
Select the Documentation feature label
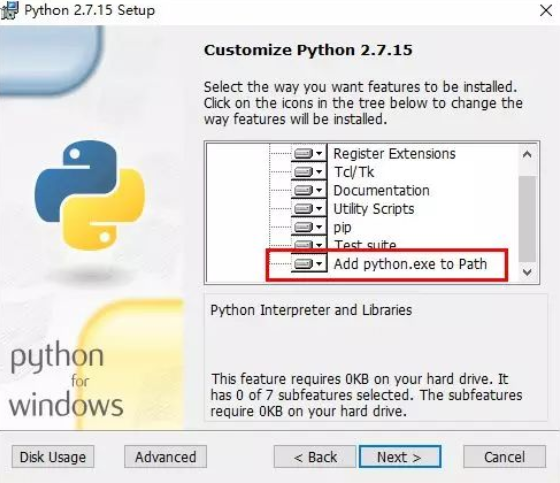pos(381,190)
